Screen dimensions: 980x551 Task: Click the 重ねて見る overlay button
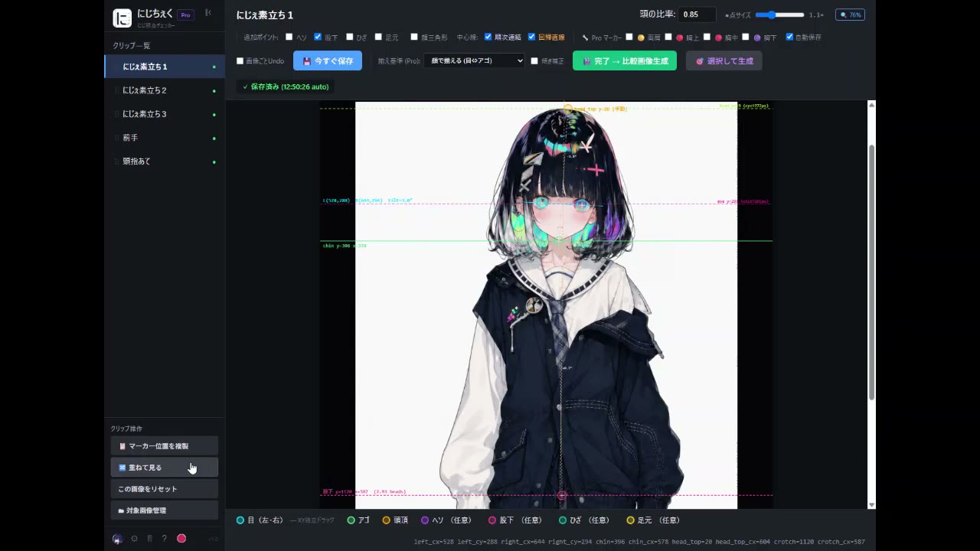point(164,468)
